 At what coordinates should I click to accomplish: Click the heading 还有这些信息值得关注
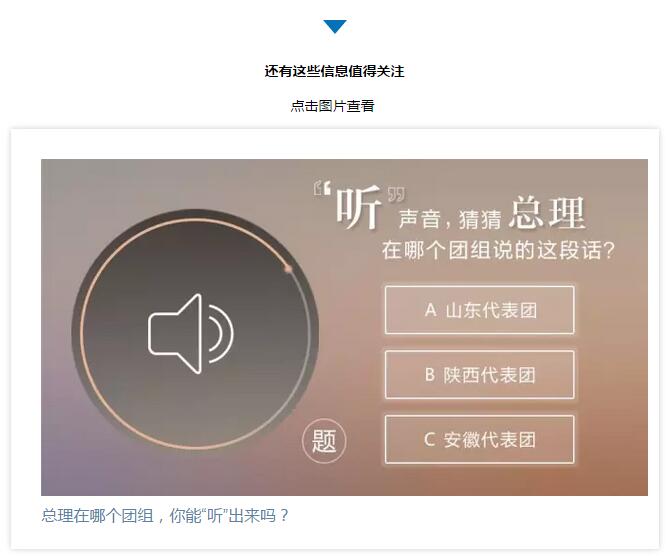[334, 71]
